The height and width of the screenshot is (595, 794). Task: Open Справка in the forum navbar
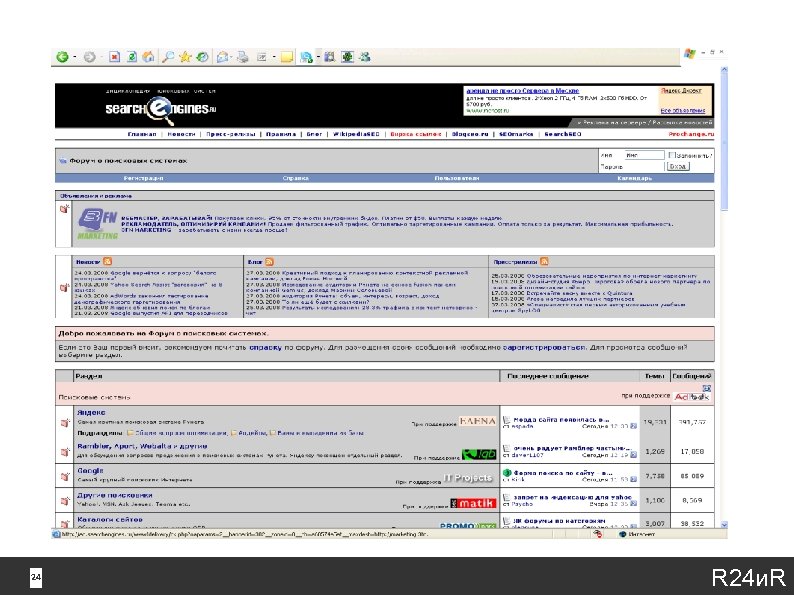pos(296,178)
